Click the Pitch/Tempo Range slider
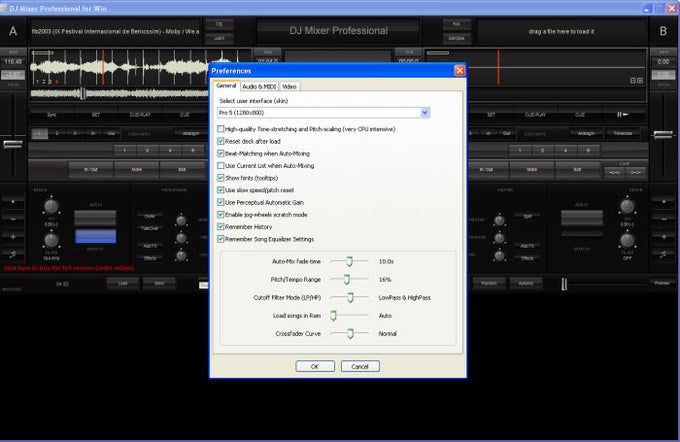680x442 pixels. 347,279
